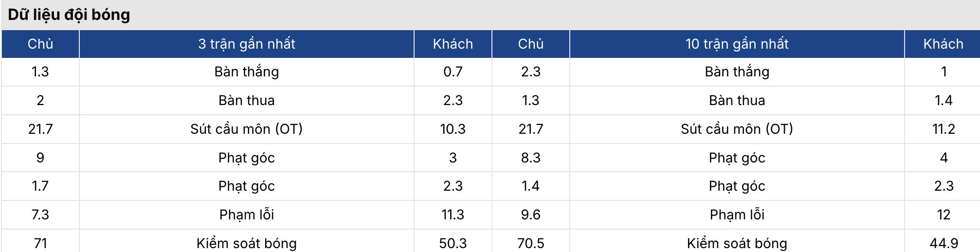The width and height of the screenshot is (980, 252).
Task: Select the '10 trận gần nhất' column header
Action: [737, 44]
